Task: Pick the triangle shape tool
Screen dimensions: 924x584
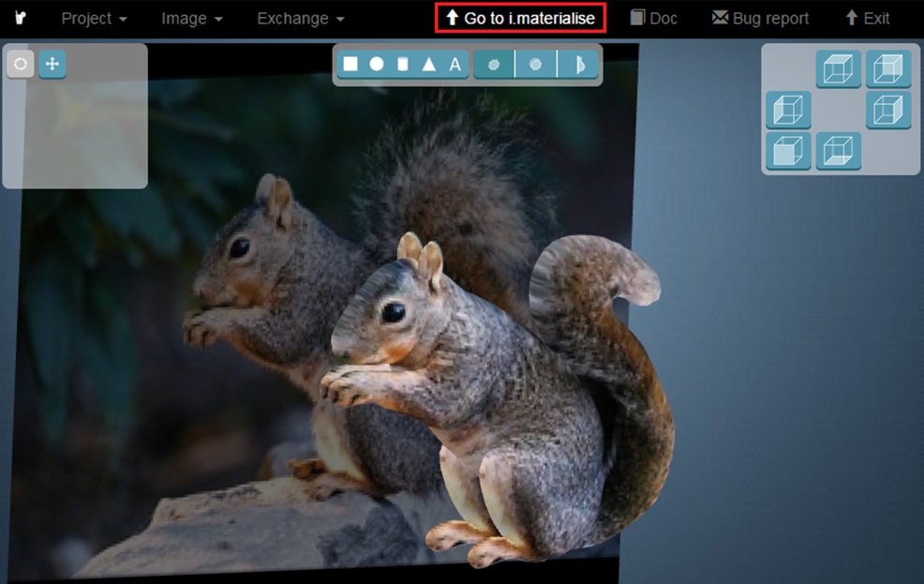Action: click(430, 64)
